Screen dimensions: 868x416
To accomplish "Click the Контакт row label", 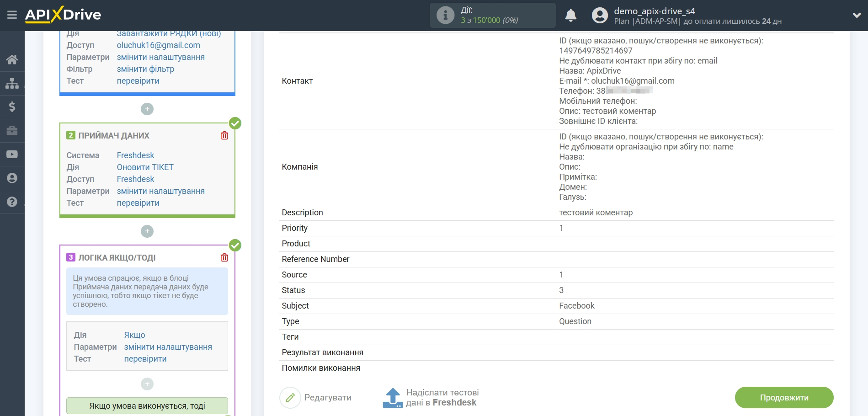I will coord(297,81).
